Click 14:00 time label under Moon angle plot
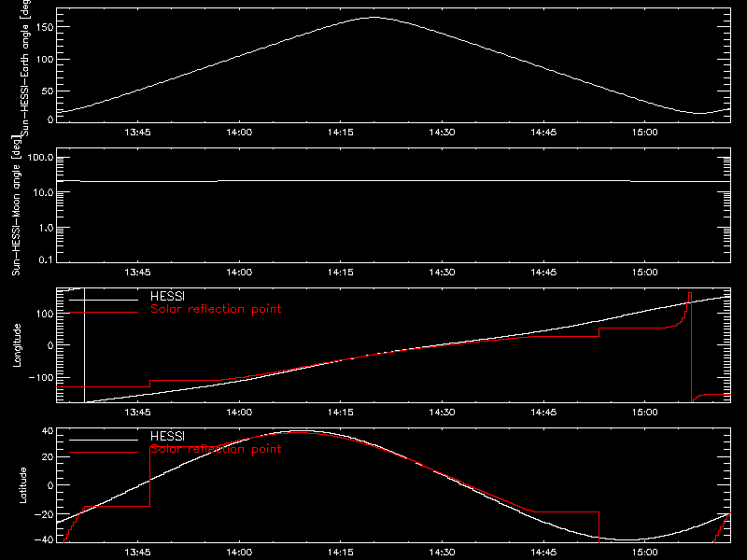This screenshot has height=560, width=747. (239, 273)
